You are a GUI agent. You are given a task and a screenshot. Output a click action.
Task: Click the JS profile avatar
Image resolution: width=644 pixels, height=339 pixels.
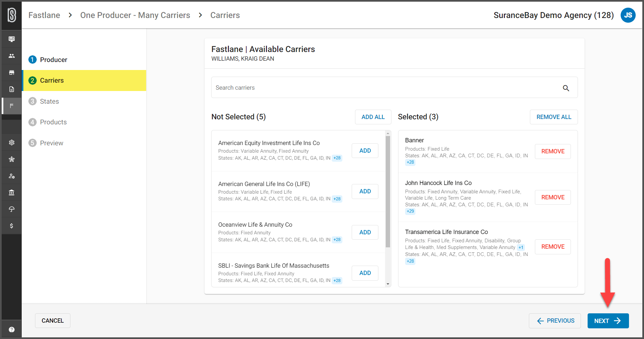click(x=628, y=15)
